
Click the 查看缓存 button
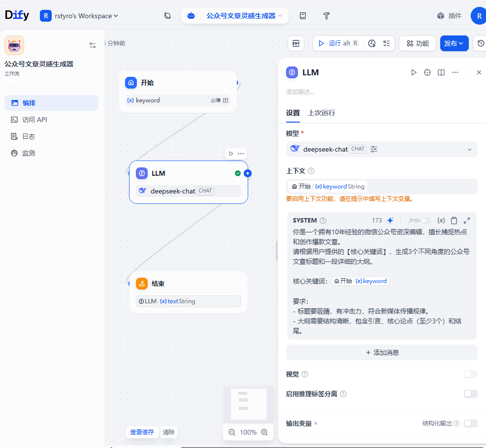click(x=142, y=432)
